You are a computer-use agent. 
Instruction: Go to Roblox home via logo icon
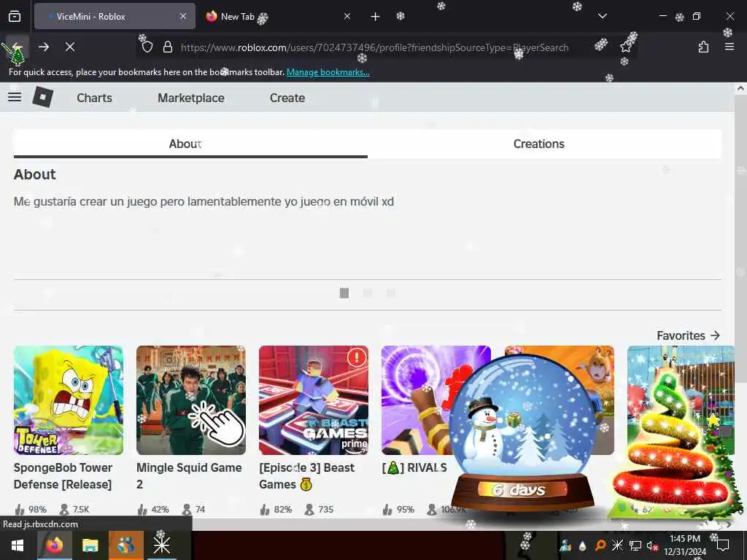click(42, 97)
